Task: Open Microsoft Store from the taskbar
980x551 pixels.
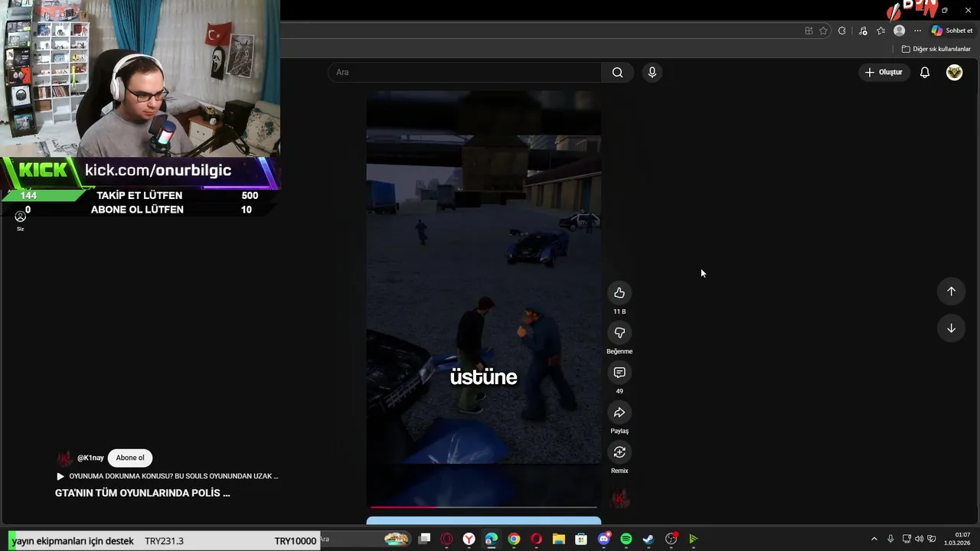Action: (581, 539)
